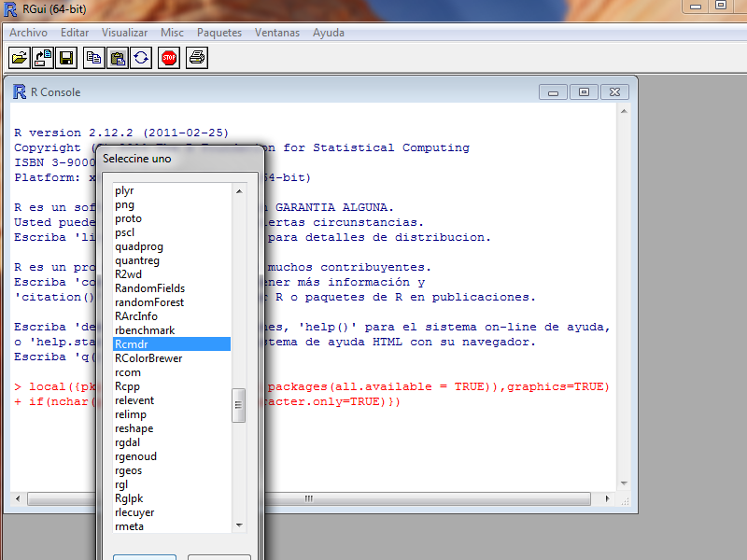Select rbenchmark in the package list
Screen dimensions: 747x560
click(172, 330)
